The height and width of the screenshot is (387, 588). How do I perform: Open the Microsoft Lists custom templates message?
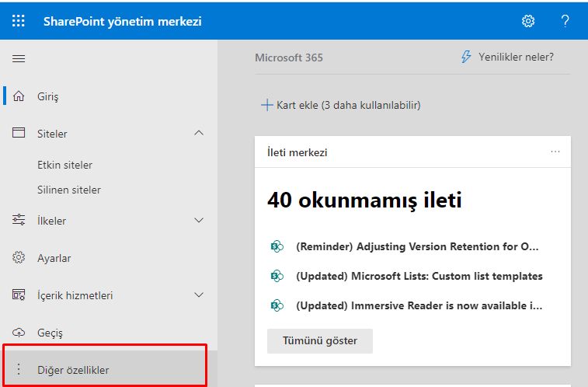coord(419,276)
